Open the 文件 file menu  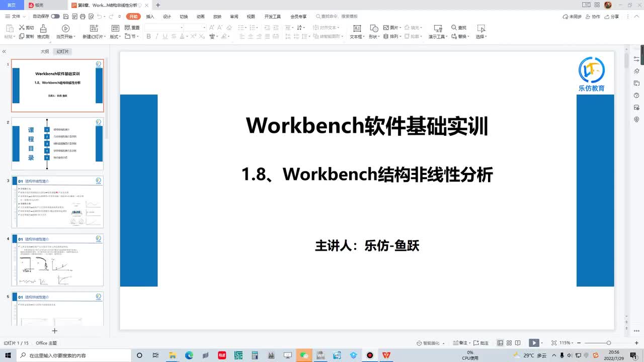15,16
